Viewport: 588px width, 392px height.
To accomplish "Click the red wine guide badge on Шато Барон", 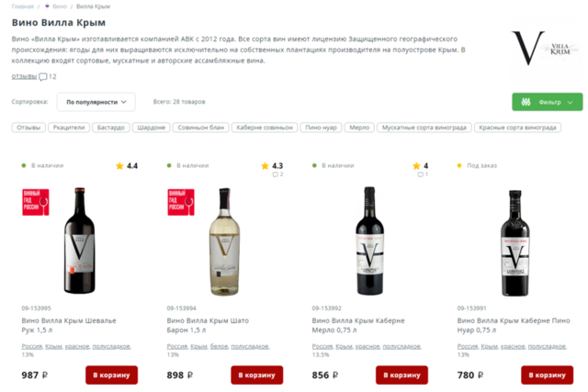I will click(x=179, y=202).
